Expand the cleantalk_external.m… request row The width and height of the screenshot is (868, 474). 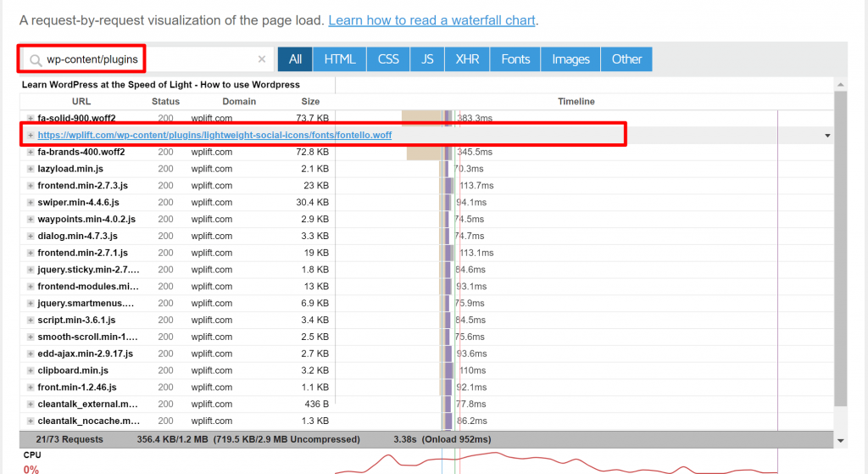pyautogui.click(x=31, y=404)
